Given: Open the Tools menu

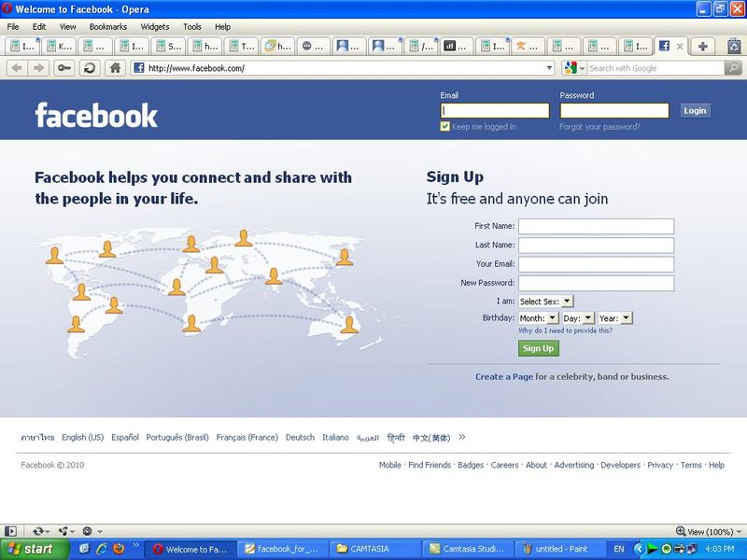Looking at the screenshot, I should (x=192, y=27).
